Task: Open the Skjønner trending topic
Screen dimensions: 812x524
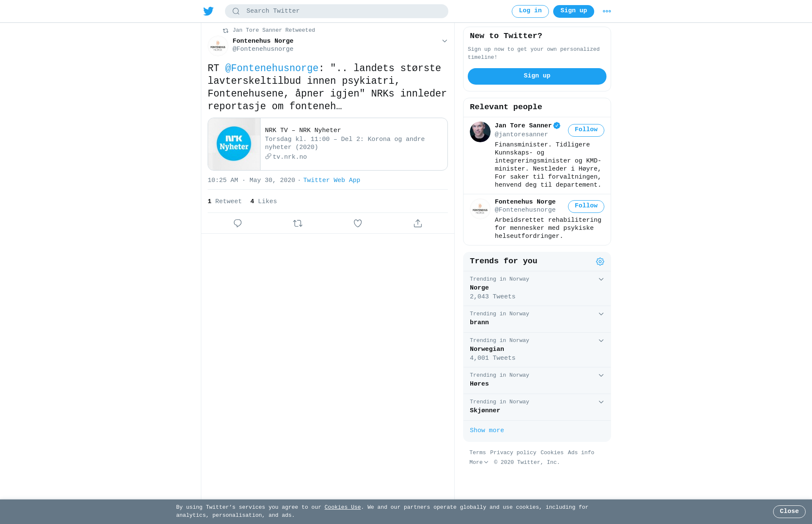Action: (537, 407)
